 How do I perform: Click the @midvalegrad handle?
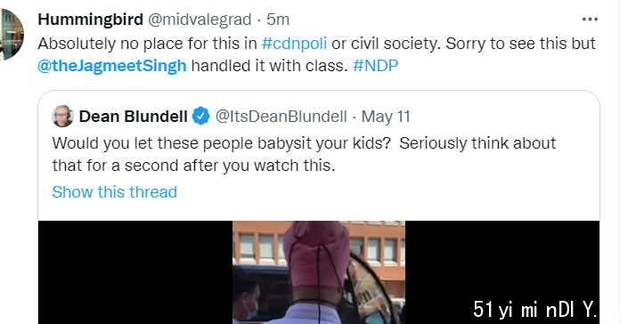pos(200,20)
